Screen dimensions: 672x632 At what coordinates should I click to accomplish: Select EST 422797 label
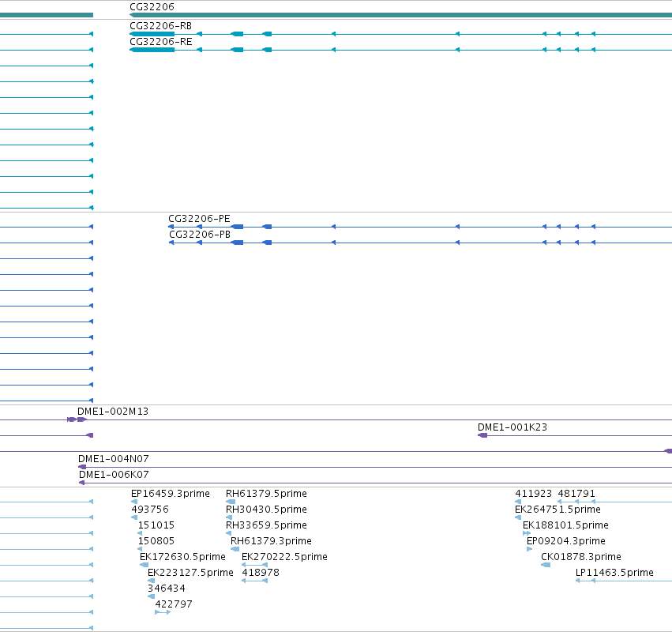(174, 604)
